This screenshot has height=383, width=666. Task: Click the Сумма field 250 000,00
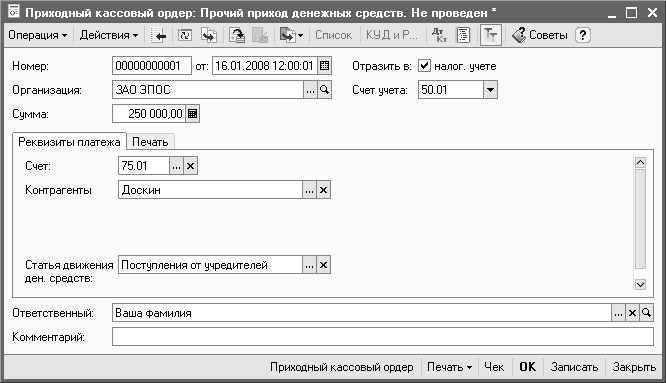click(149, 114)
